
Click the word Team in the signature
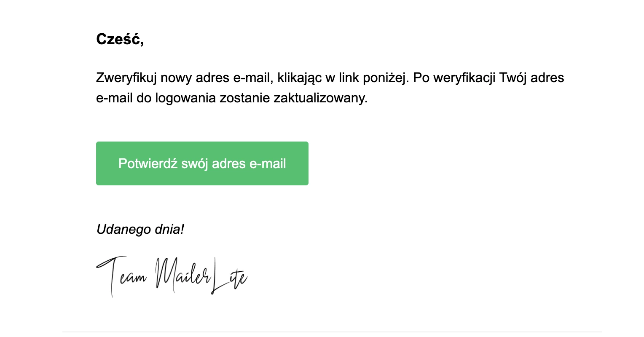point(121,276)
